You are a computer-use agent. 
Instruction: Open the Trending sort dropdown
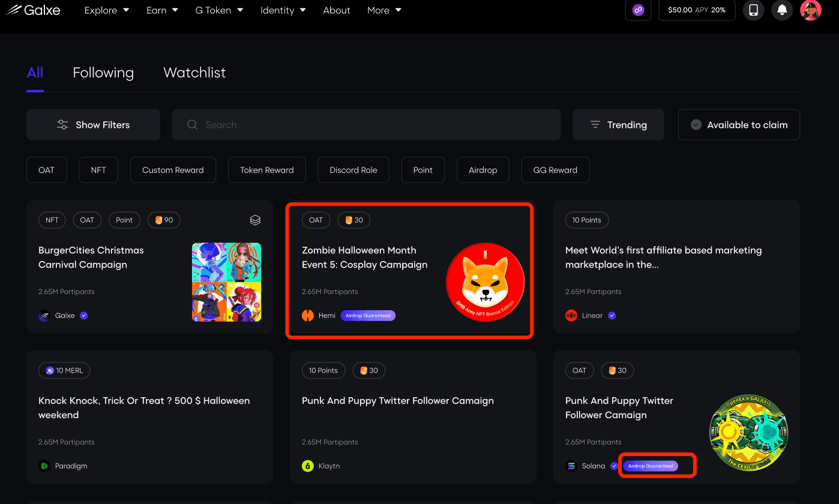618,125
